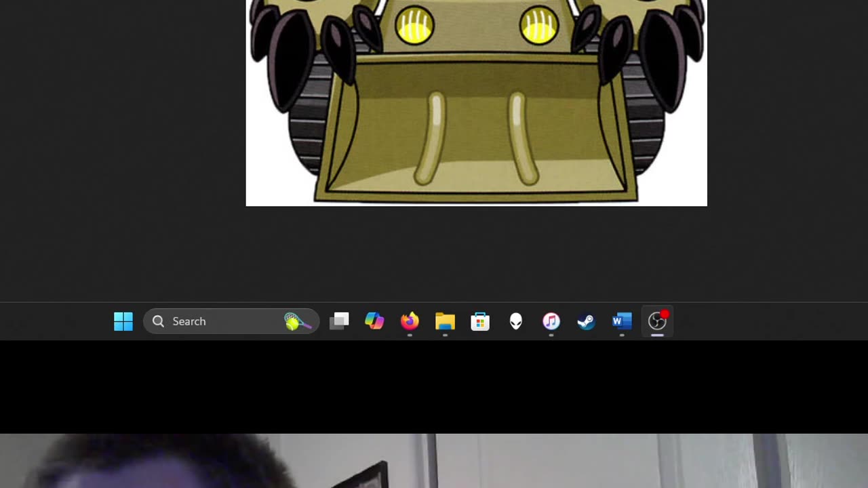
Task: Open iTunes from the taskbar
Action: 551,321
